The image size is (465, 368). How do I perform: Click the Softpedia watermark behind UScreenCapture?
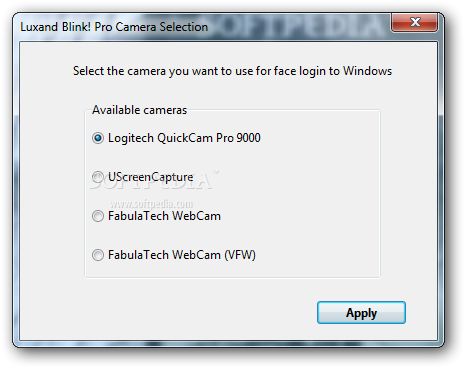point(151,182)
